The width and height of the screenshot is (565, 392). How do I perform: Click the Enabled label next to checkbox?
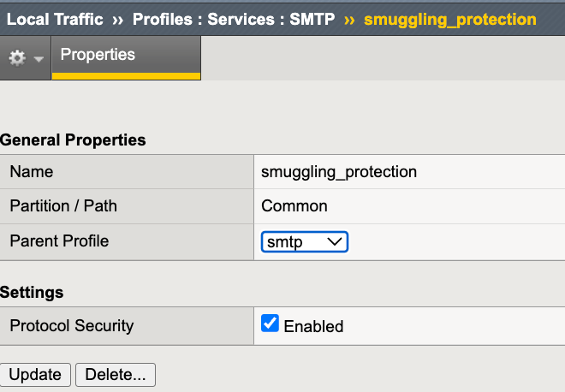point(313,326)
